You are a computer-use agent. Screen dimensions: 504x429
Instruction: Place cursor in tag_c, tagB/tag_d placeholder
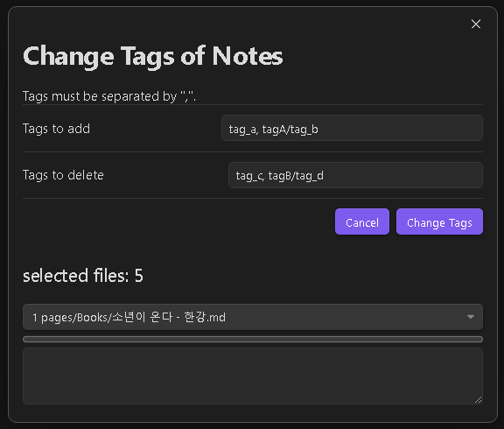coord(280,176)
